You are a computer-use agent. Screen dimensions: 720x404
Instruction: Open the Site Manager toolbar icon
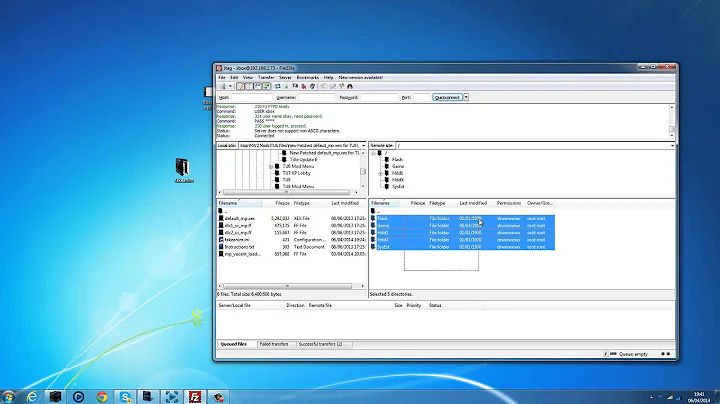pos(223,86)
